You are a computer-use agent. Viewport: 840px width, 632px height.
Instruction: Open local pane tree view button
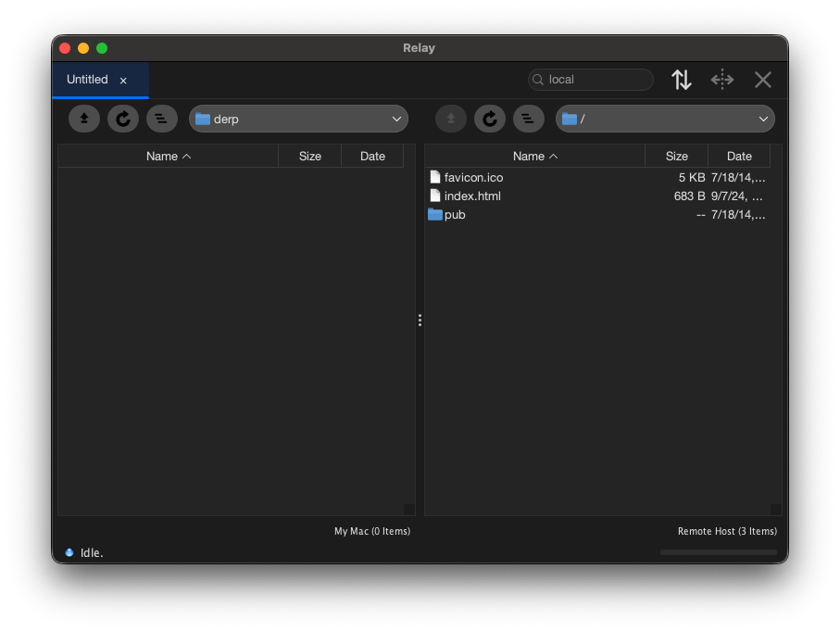point(162,119)
